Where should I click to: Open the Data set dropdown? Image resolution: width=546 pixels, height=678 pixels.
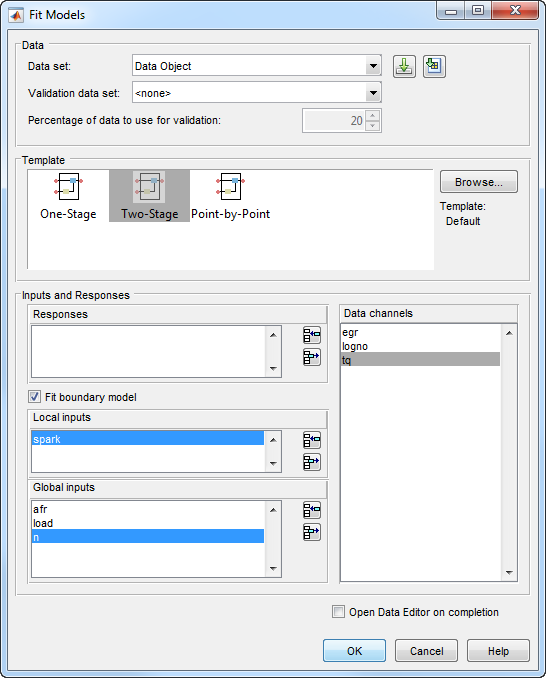coord(373,66)
